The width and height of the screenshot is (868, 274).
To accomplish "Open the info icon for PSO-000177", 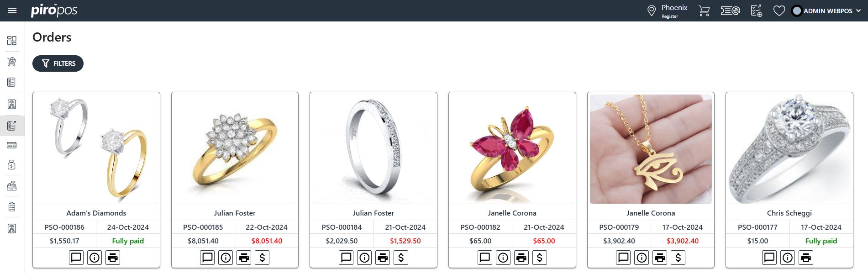I will (x=788, y=258).
